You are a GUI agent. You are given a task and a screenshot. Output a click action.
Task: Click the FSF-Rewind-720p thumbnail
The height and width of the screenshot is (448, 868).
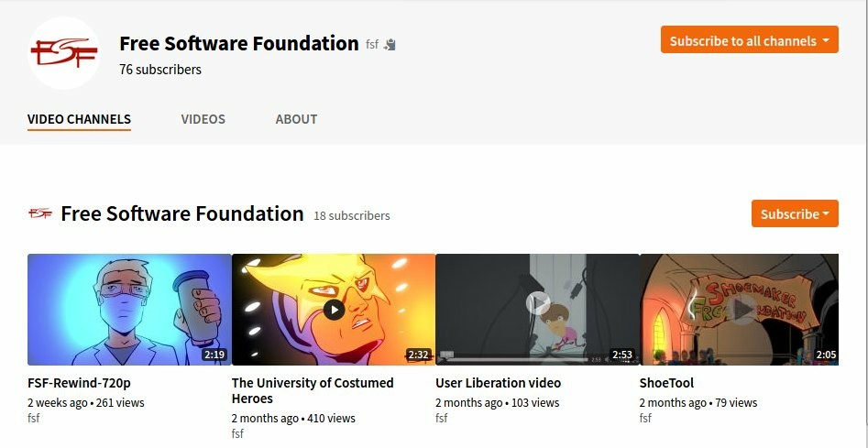(129, 310)
